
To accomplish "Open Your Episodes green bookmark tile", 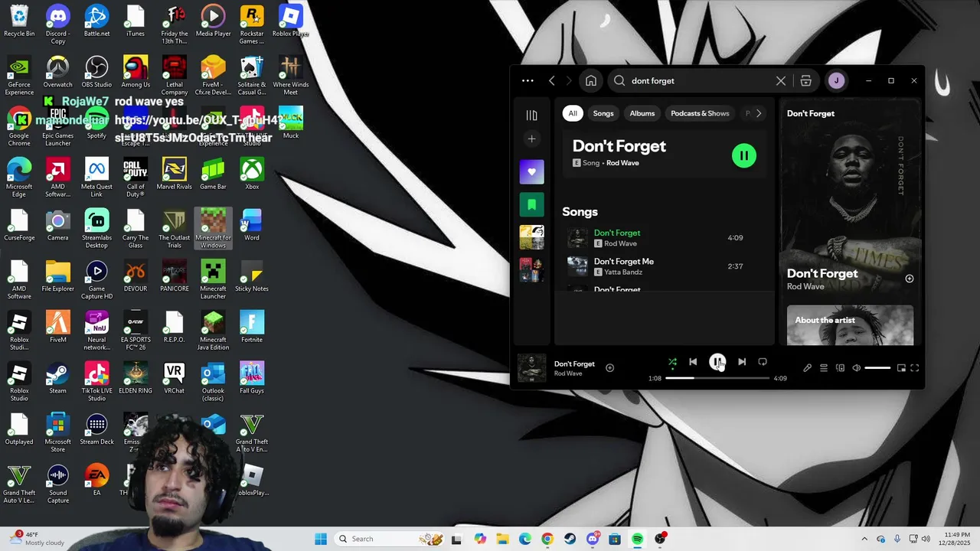I will (531, 205).
